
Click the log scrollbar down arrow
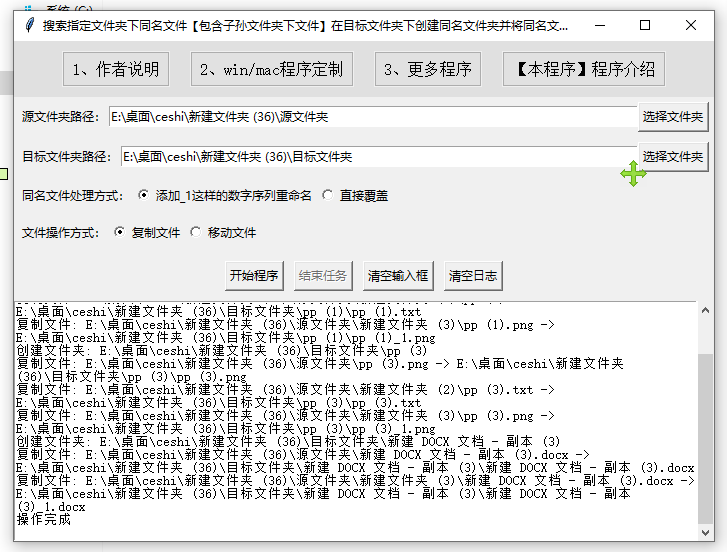[x=705, y=533]
